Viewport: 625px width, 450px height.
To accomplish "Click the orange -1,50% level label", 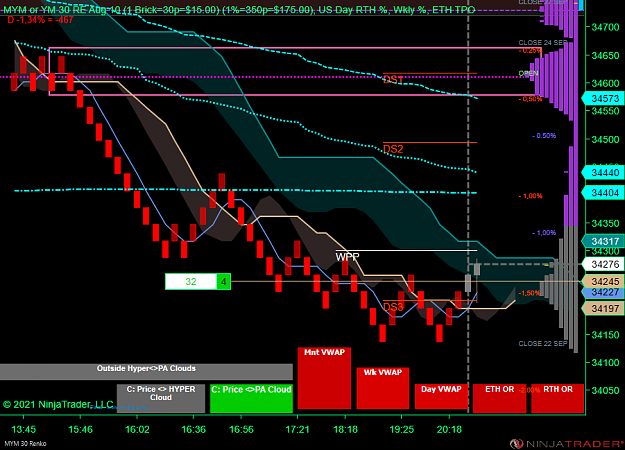I will [530, 293].
